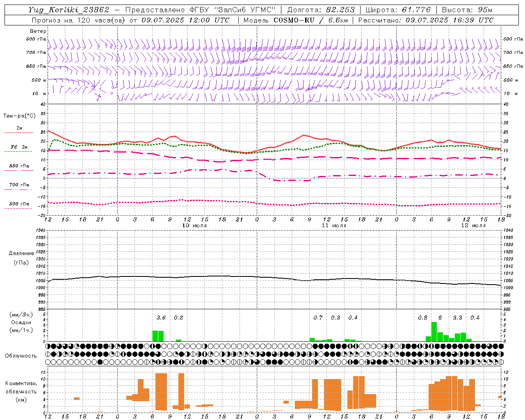Click the Давление pressure panel label
This screenshot has width=525, height=420.
[21, 253]
